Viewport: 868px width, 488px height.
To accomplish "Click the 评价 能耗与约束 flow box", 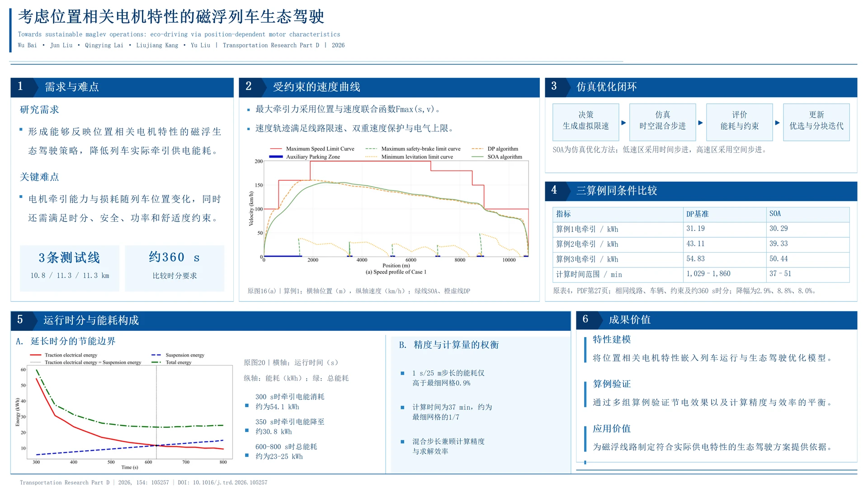I will [x=740, y=122].
